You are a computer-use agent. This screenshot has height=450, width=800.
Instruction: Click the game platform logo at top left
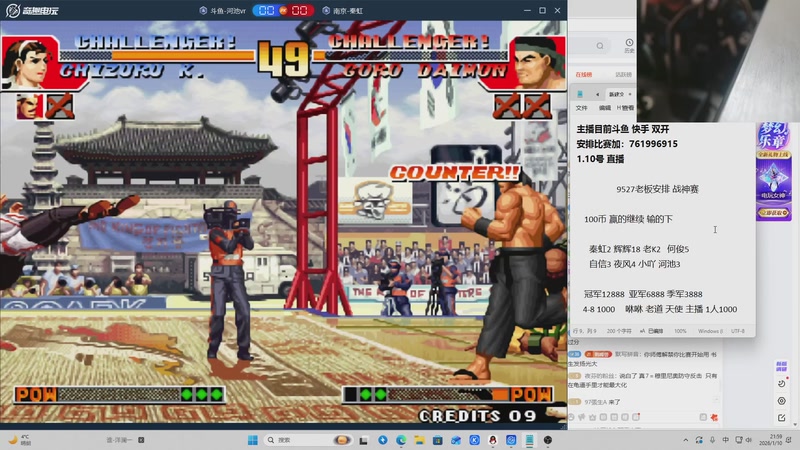coord(32,10)
